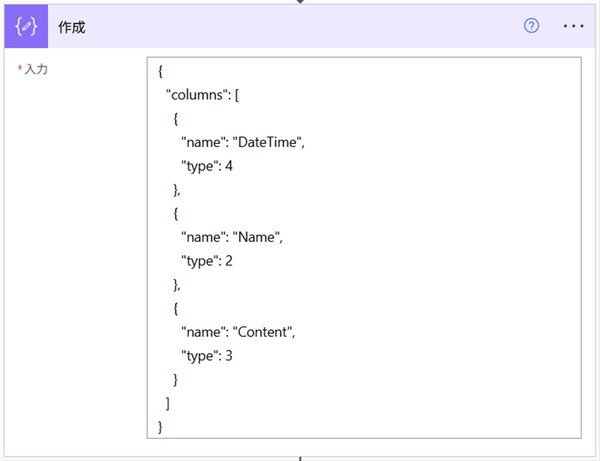Place cursor at final closing curly brace

[x=160, y=427]
